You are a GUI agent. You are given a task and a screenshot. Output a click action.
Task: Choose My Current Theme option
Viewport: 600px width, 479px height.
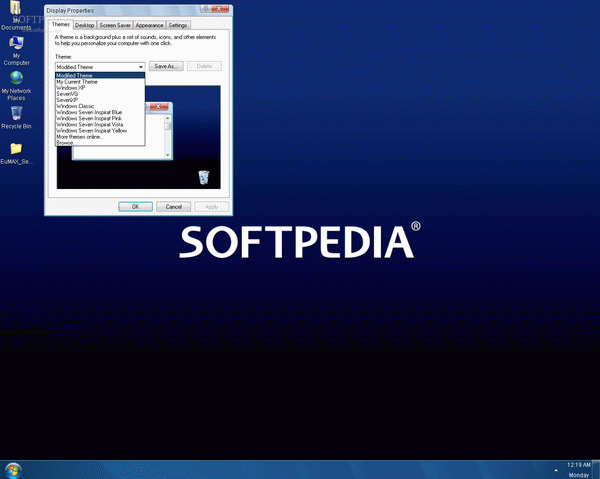[x=100, y=81]
